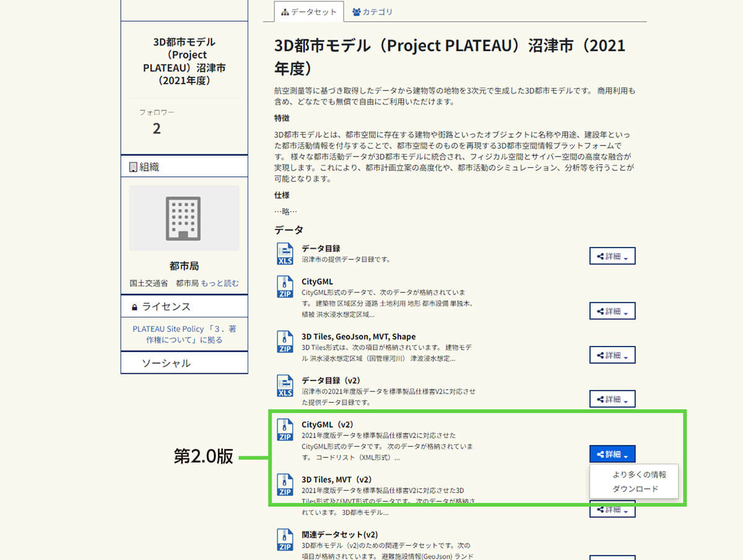The height and width of the screenshot is (560, 743).
Task: Click ZIP icon for 3D Tiles, GeoJson, MVT, Shape
Action: (x=285, y=342)
